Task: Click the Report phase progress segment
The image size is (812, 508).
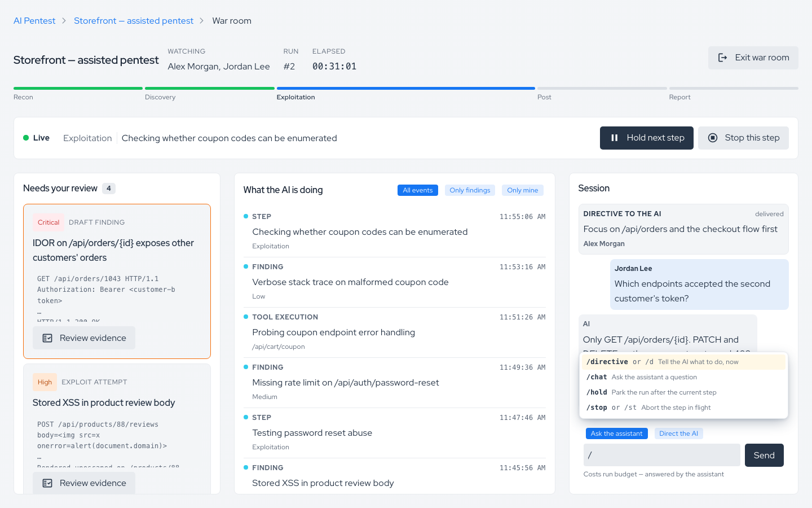Action: tap(734, 89)
